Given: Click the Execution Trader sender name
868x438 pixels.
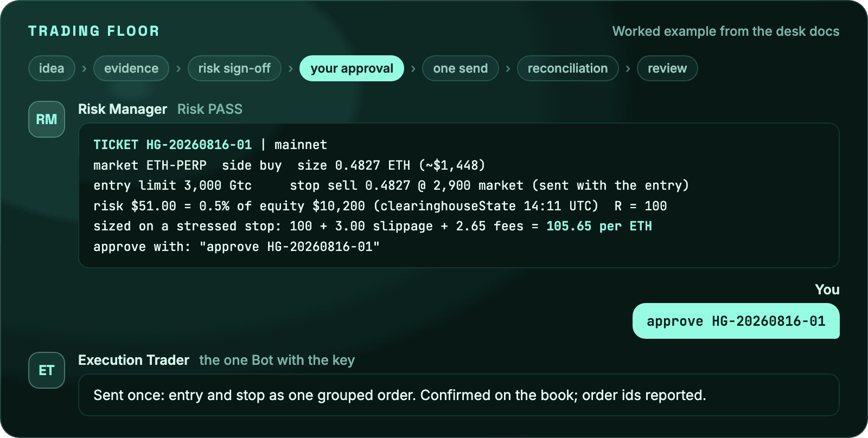Looking at the screenshot, I should click(133, 360).
